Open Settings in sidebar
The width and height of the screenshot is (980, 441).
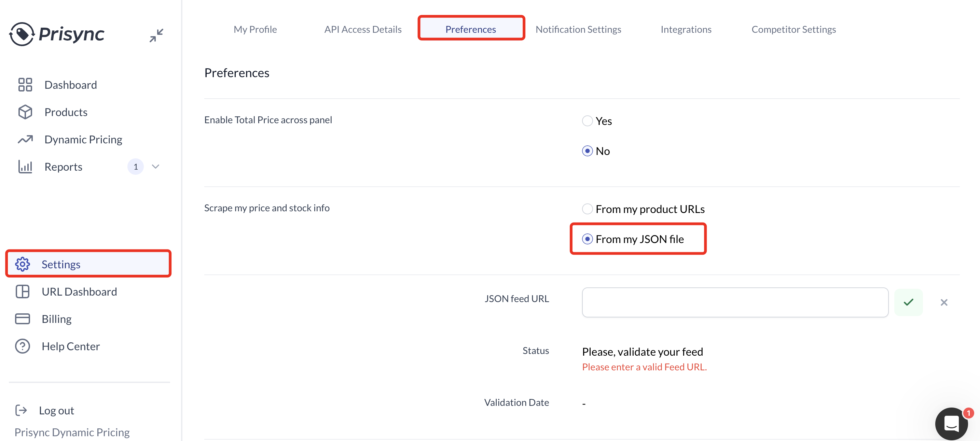pyautogui.click(x=88, y=264)
